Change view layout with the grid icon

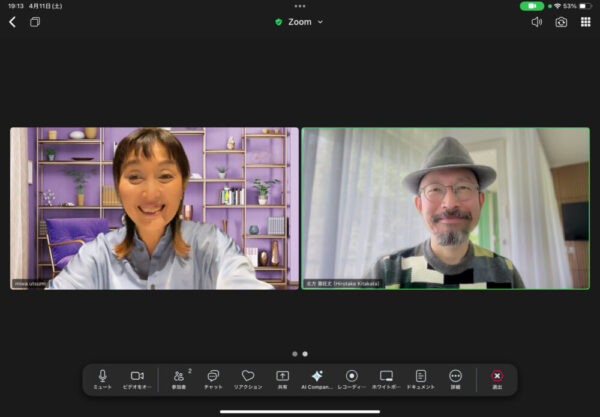[x=586, y=21]
